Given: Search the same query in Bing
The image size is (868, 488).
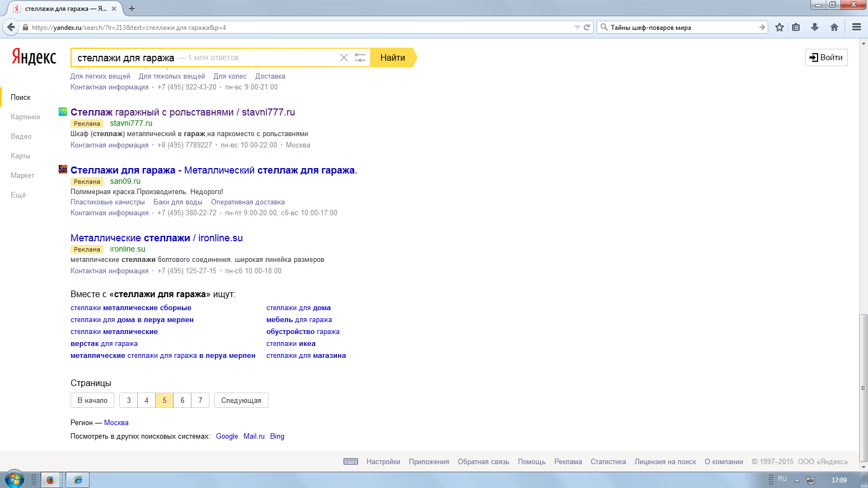Looking at the screenshot, I should (x=277, y=436).
